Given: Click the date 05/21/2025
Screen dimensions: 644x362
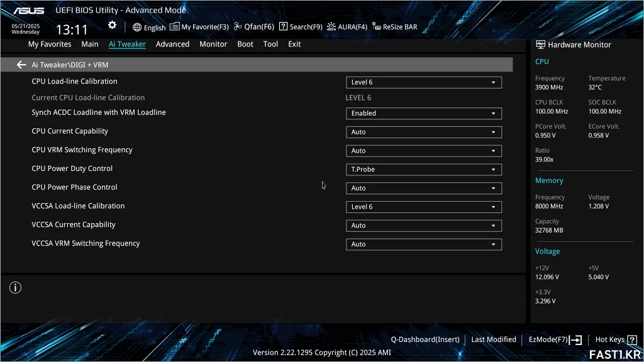Looking at the screenshot, I should 25,26.
